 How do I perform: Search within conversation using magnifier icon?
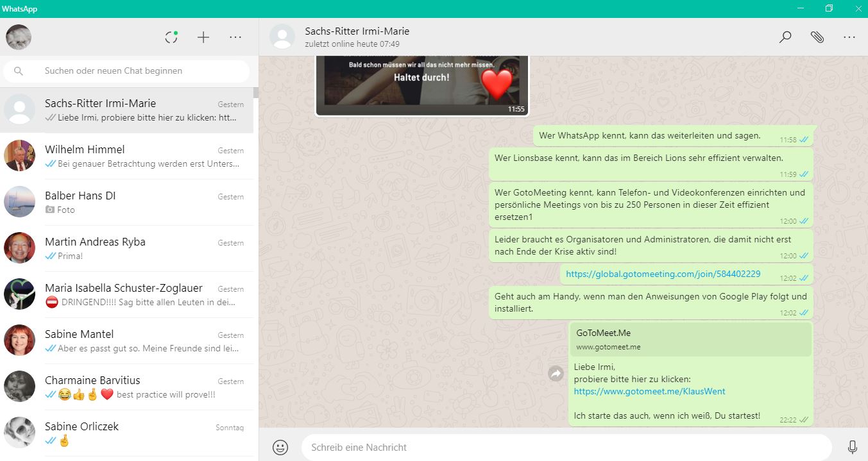(785, 37)
